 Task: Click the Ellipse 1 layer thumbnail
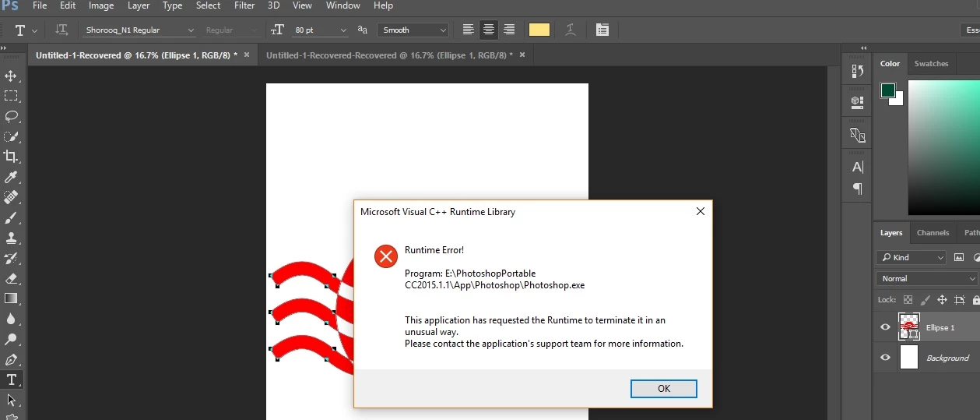(909, 326)
